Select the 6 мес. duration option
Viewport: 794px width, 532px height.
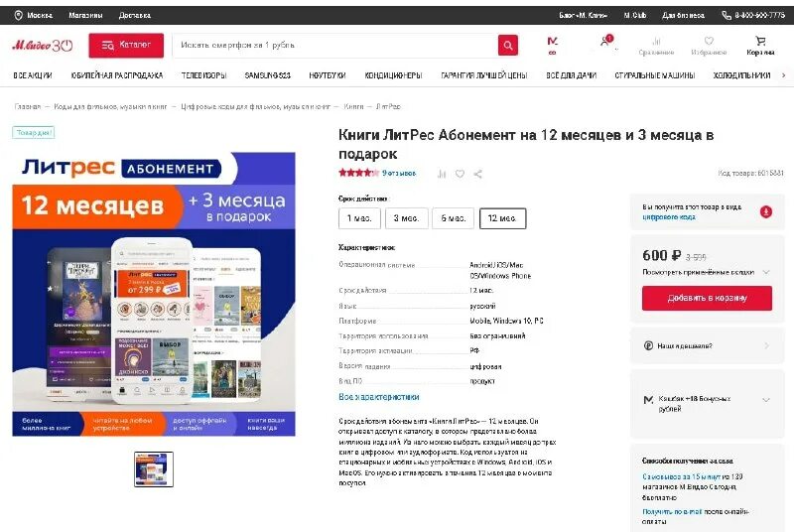coord(454,218)
